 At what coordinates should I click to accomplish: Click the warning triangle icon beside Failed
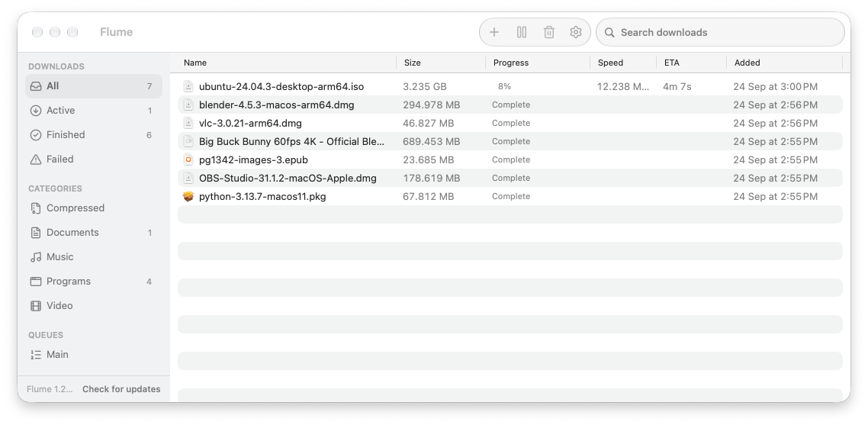click(x=35, y=159)
